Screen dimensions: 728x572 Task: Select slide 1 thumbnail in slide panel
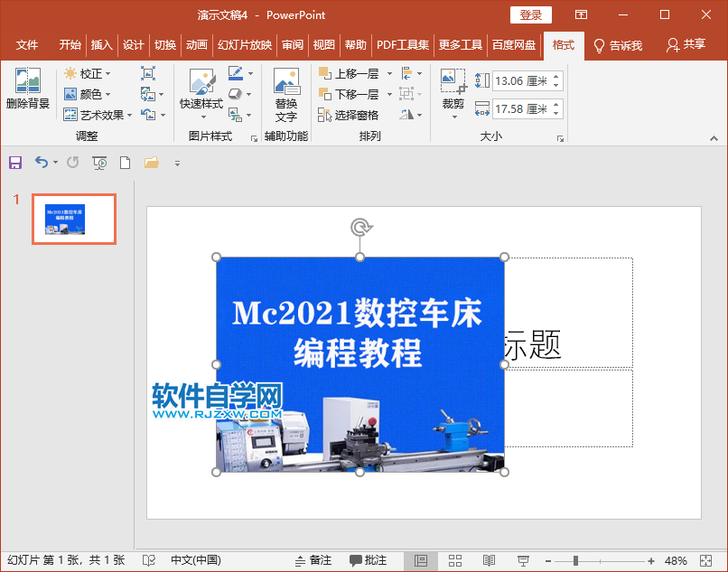73,219
